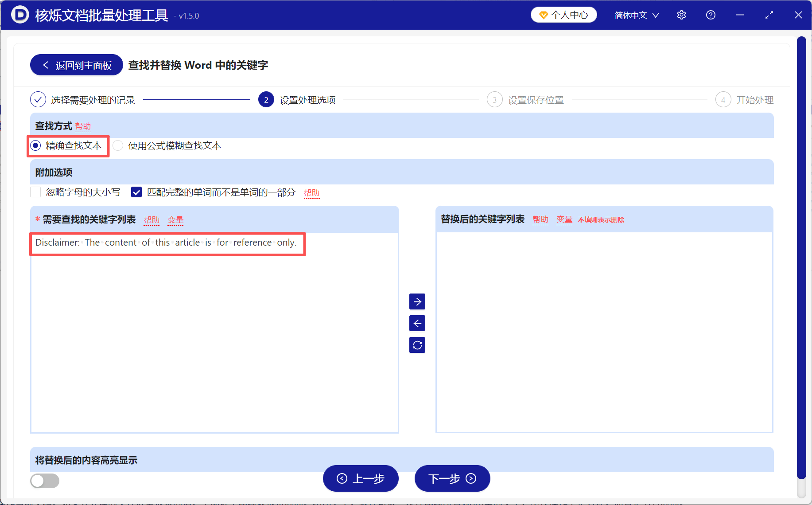Click the swap icon between keyword lists
This screenshot has width=812, height=505.
417,345
